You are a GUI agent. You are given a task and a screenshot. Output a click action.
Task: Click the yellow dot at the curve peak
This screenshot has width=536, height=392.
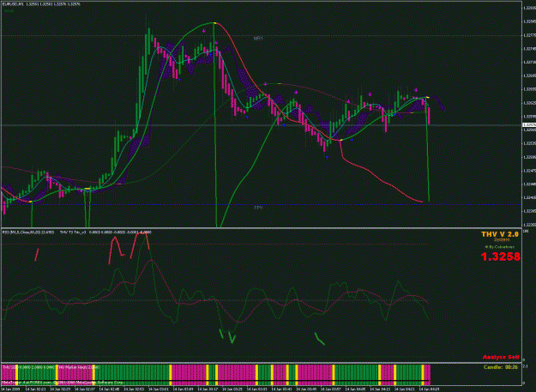(x=214, y=23)
